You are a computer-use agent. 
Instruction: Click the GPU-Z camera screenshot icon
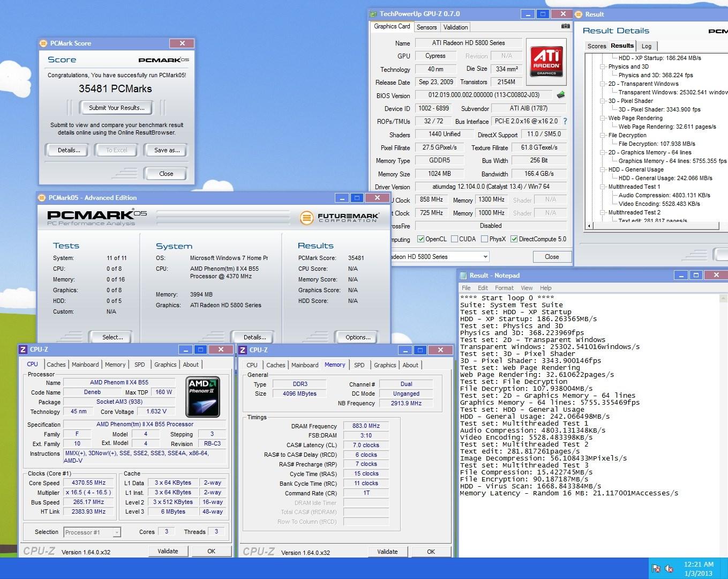(x=565, y=26)
